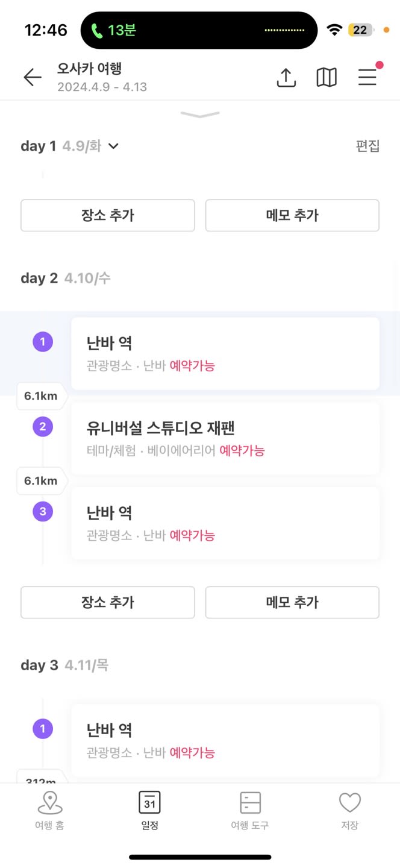This screenshot has width=400, height=868.
Task: Collapse the top panel pull-down handle
Action: click(200, 115)
